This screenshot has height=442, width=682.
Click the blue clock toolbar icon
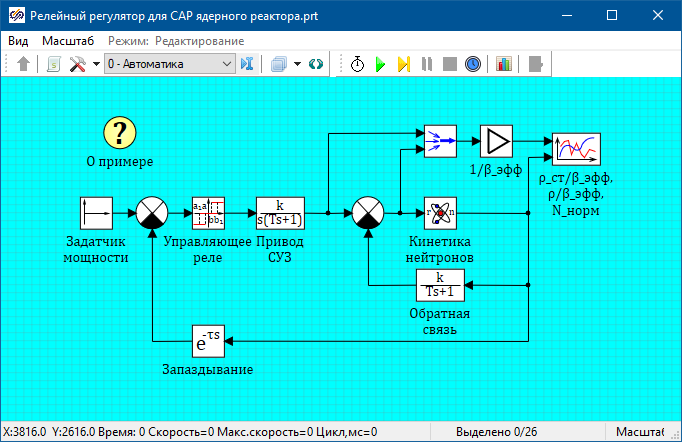click(x=473, y=64)
